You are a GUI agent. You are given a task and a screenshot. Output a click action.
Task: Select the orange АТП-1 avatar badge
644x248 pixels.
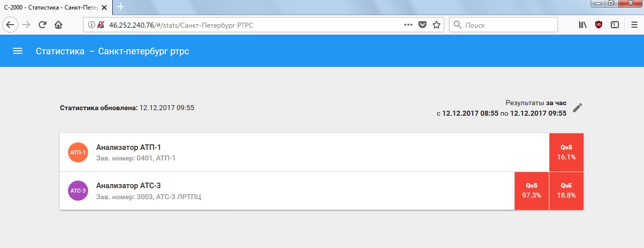tap(78, 152)
